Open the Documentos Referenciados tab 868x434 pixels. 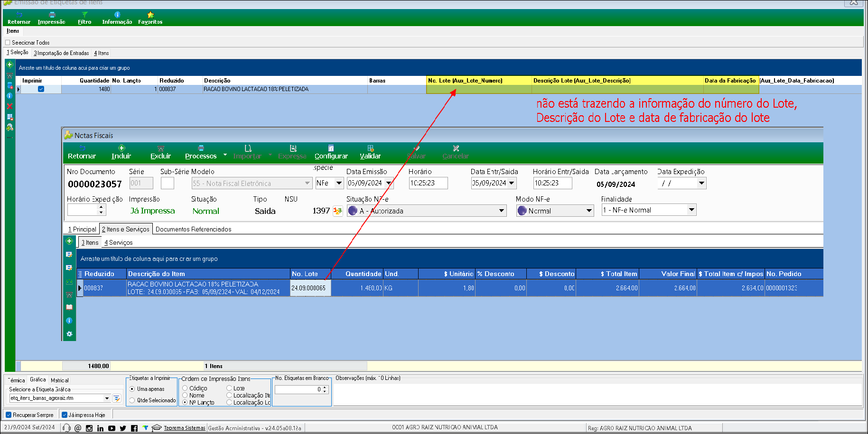(194, 229)
